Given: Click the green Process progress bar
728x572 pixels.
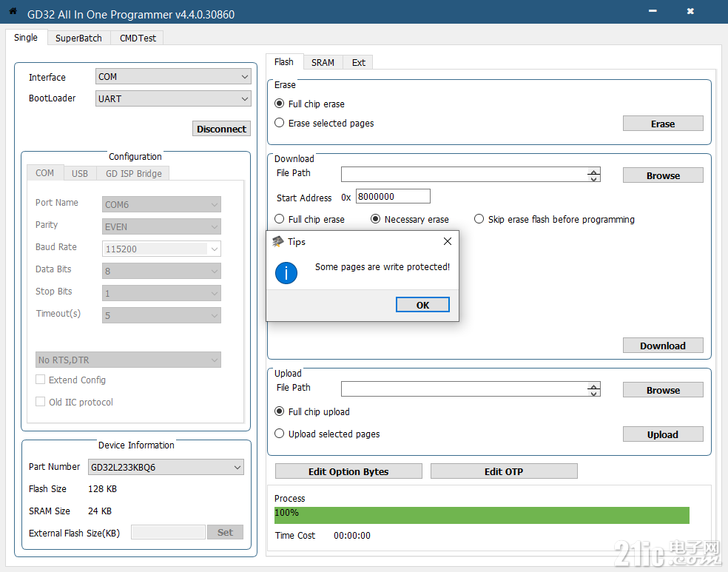Looking at the screenshot, I should (482, 515).
